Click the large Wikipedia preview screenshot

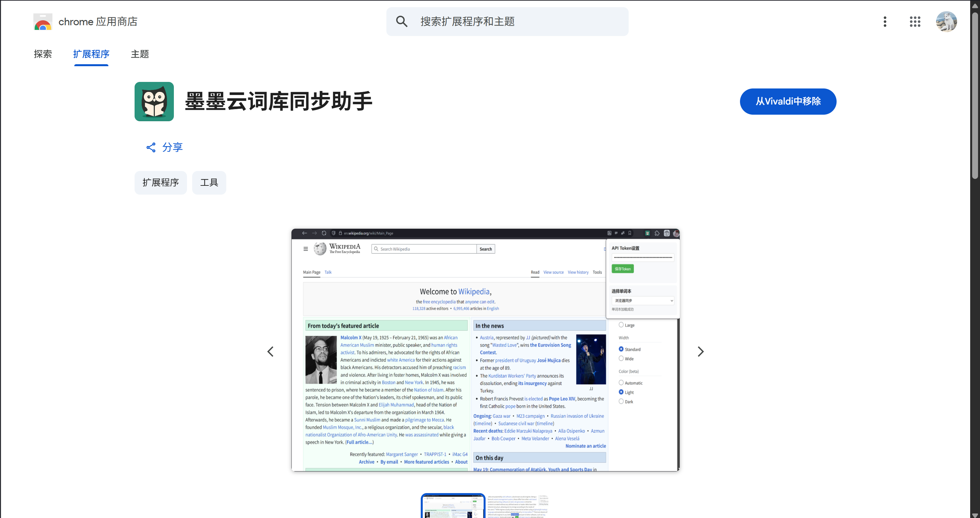(486, 350)
